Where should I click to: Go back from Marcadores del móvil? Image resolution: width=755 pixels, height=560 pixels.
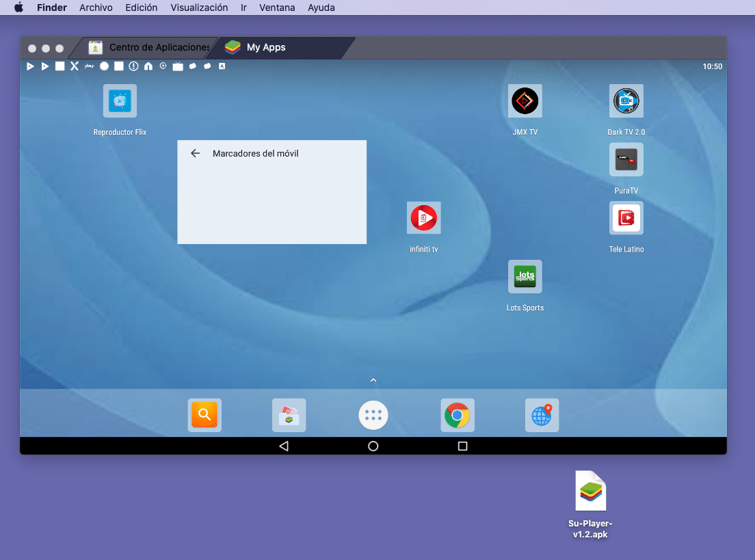tap(195, 153)
